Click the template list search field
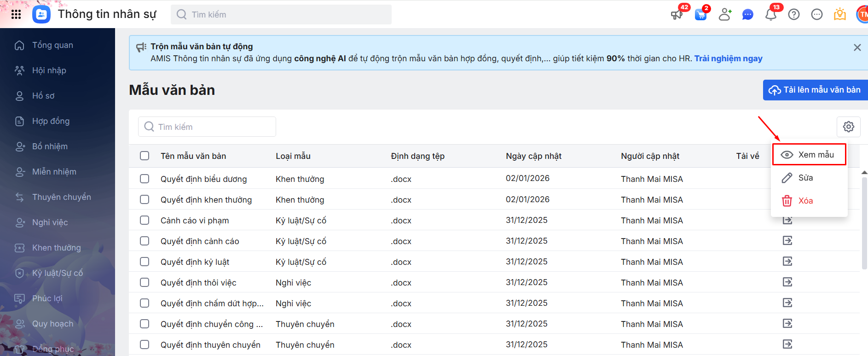Viewport: 868px width, 356px height. click(x=207, y=127)
